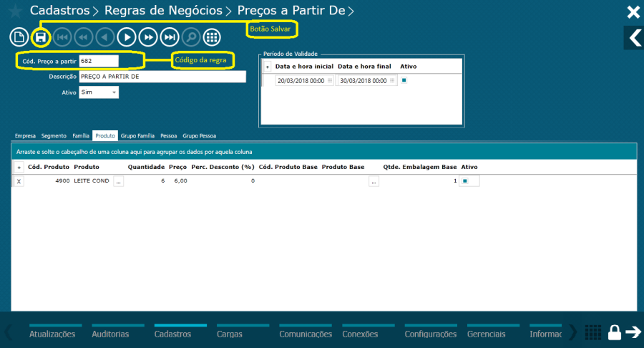Click the search magnifier icon
The image size is (644, 348).
click(190, 37)
